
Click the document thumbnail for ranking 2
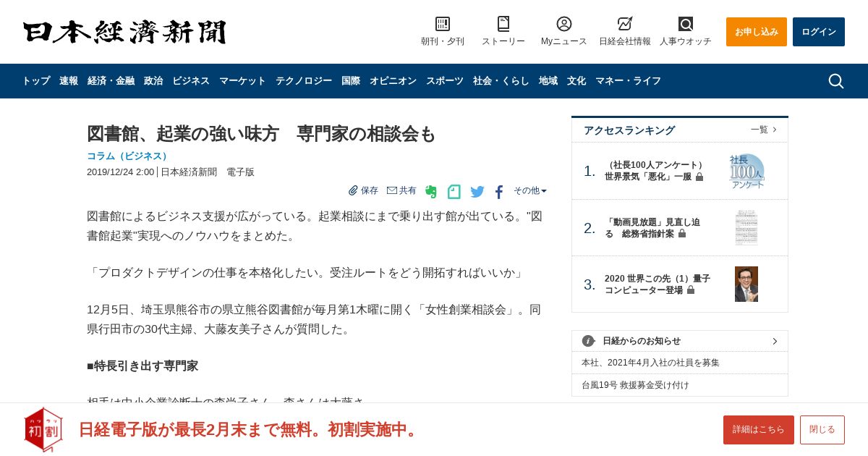(x=746, y=228)
